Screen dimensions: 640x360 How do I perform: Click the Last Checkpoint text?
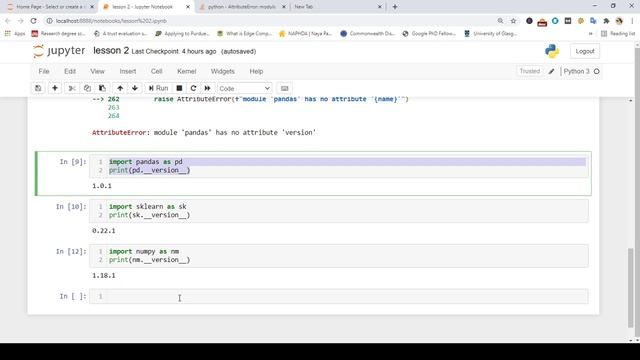tap(174, 51)
